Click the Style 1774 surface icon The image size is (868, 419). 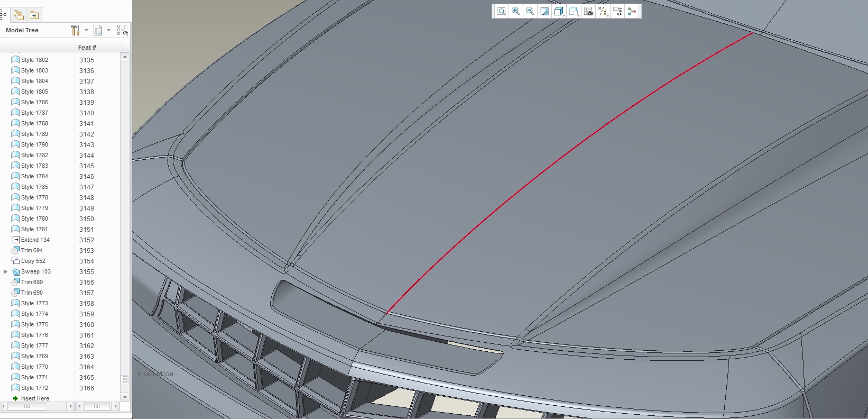[15, 314]
